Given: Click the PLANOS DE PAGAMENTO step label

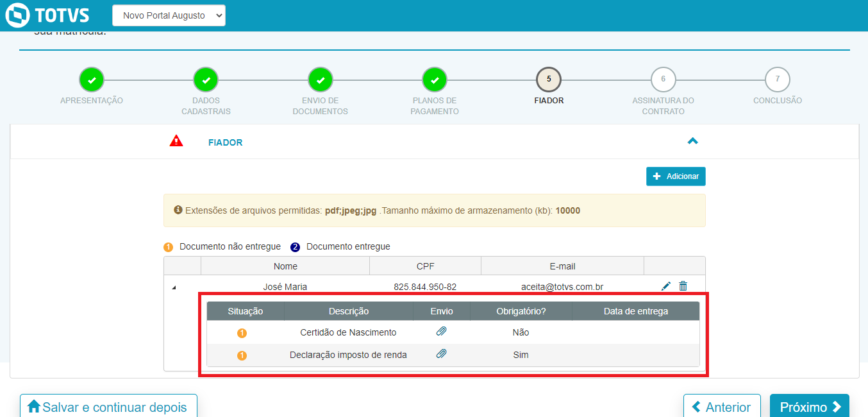Looking at the screenshot, I should [435, 106].
